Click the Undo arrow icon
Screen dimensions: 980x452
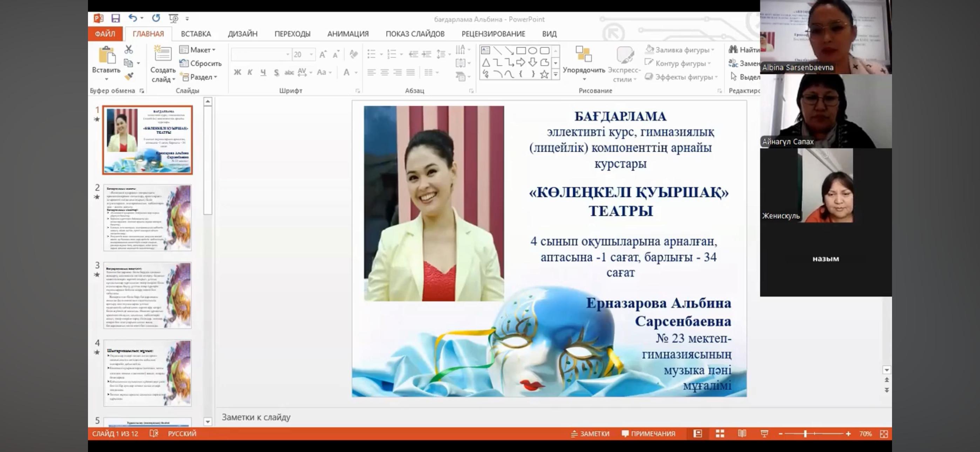tap(132, 18)
